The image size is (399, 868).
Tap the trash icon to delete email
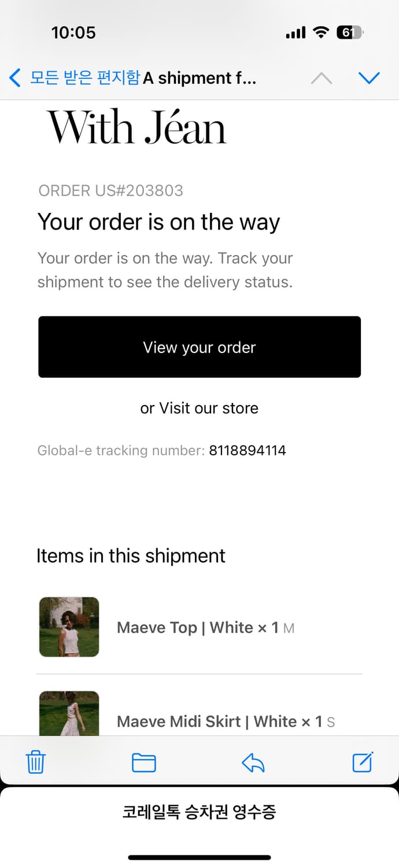[x=36, y=763]
